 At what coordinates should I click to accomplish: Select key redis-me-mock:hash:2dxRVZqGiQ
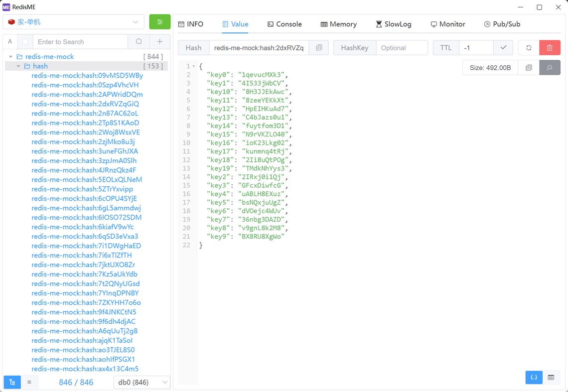click(85, 104)
